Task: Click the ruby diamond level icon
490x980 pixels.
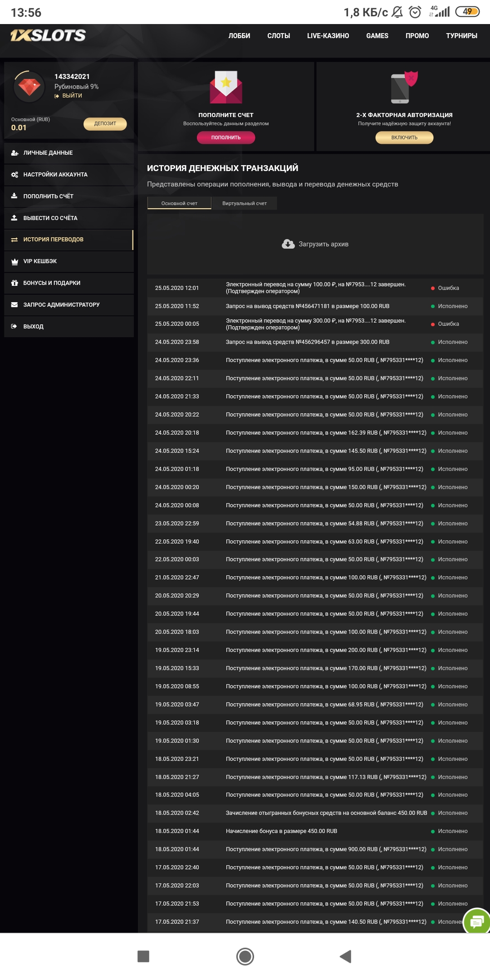Action: [29, 87]
